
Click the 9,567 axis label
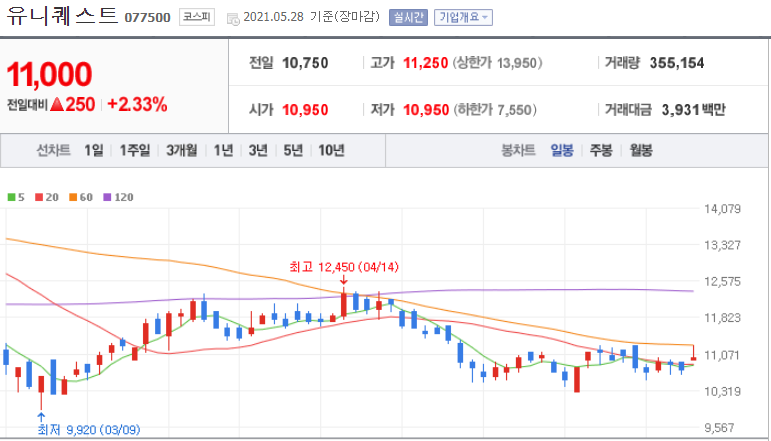[719, 428]
